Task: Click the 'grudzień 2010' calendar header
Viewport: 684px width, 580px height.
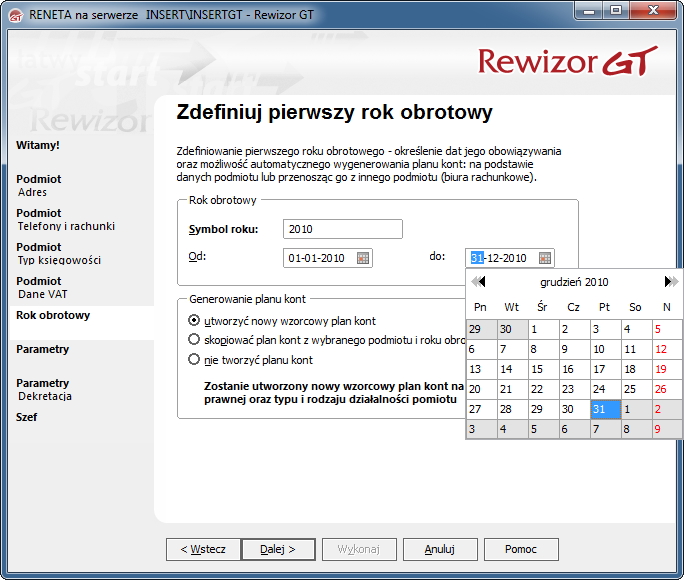Action: tap(574, 282)
